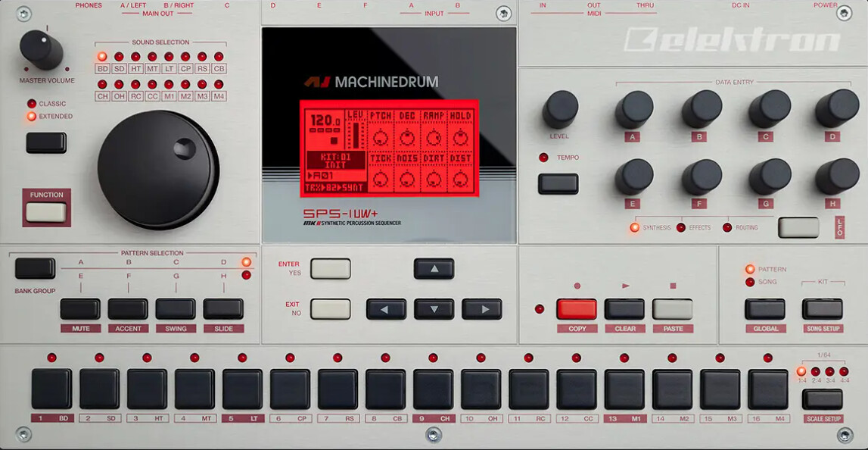Click the up arrow navigation button
The image size is (868, 450).
[434, 269]
